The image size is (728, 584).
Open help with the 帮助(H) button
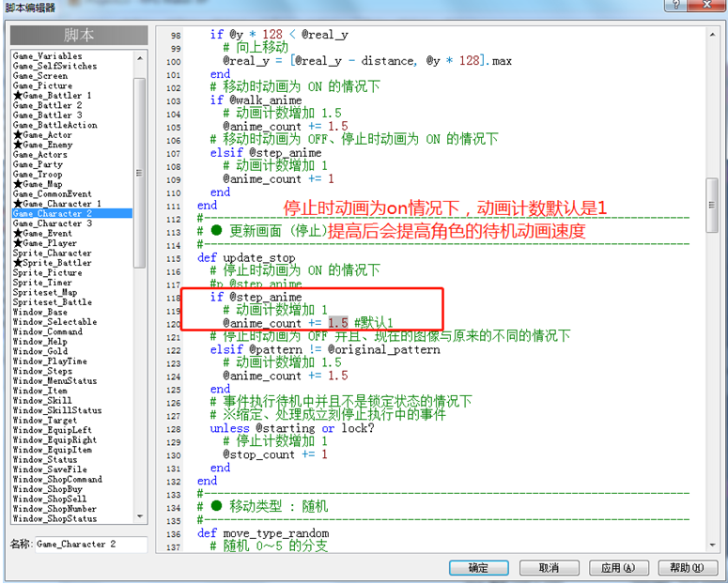[688, 568]
